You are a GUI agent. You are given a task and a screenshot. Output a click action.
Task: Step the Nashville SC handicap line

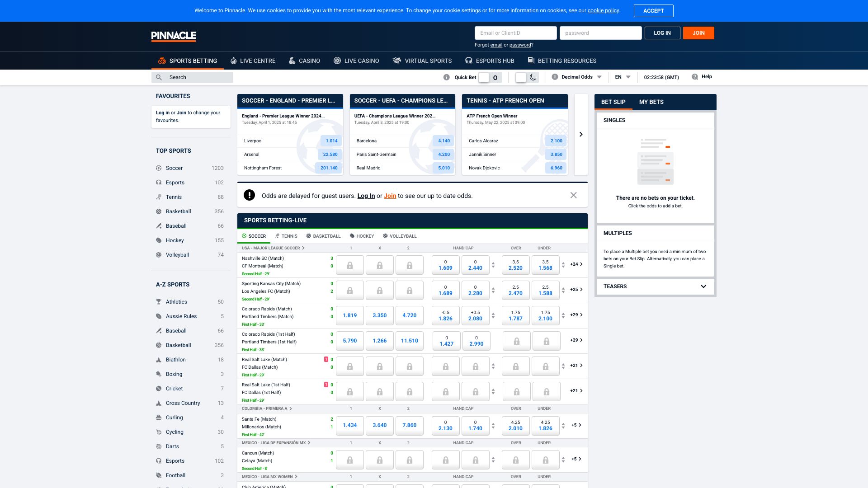(493, 265)
